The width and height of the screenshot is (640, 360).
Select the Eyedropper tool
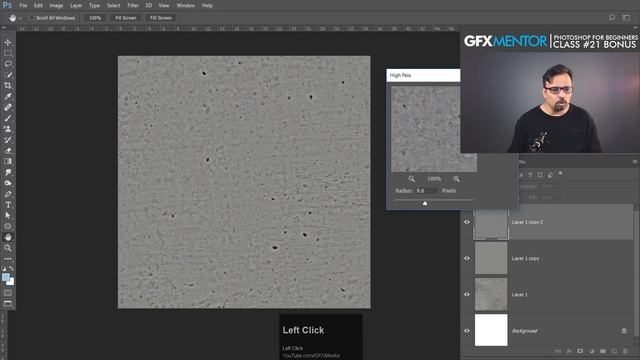pyautogui.click(x=8, y=96)
